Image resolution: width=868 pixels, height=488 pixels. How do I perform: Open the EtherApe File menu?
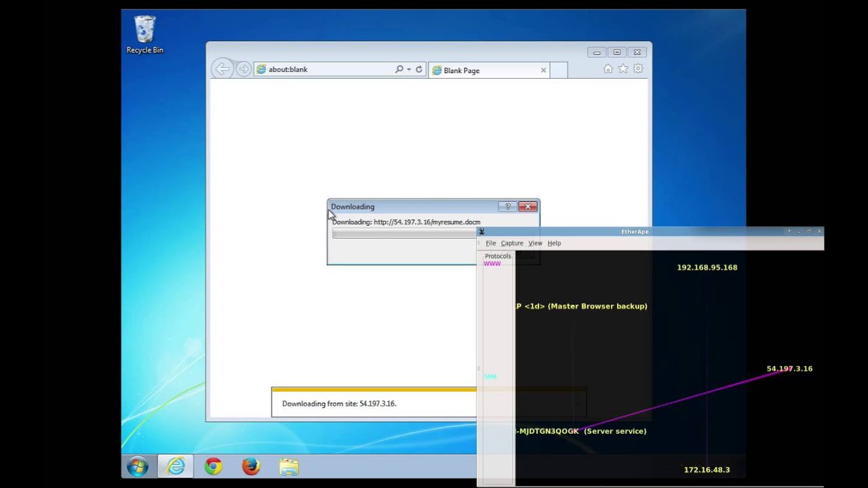(x=491, y=243)
